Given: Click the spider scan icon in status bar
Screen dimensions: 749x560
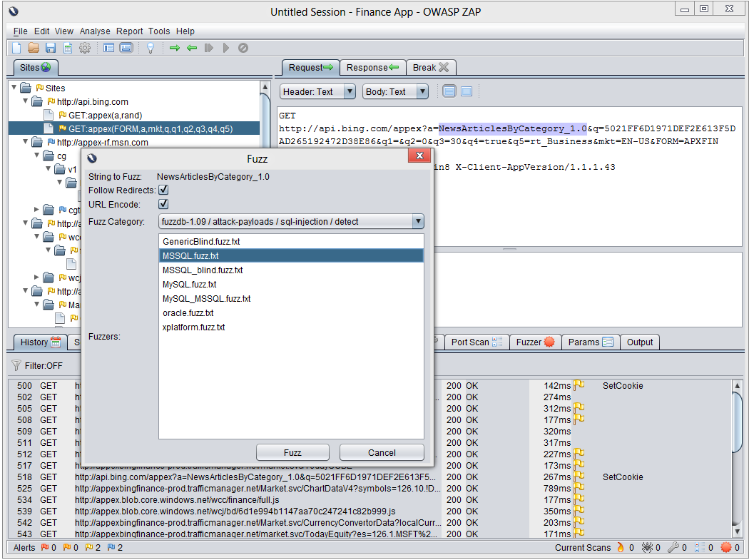Looking at the screenshot, I should [x=647, y=548].
